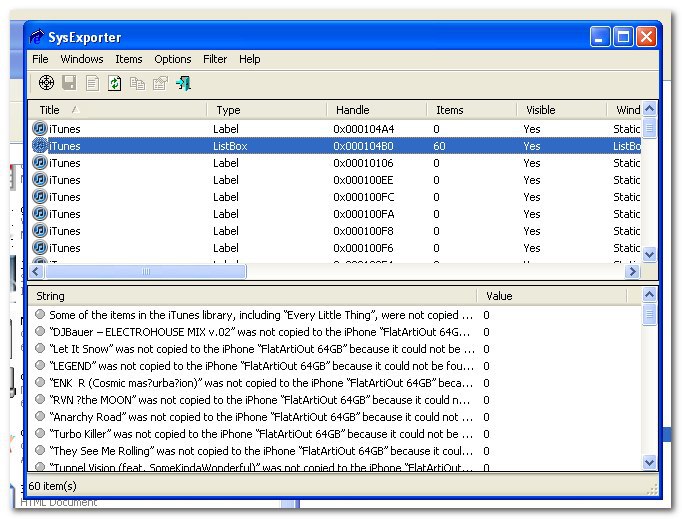The height and width of the screenshot is (519, 682).
Task: Click the horizontal scrollbar left arrow
Action: coord(36,272)
